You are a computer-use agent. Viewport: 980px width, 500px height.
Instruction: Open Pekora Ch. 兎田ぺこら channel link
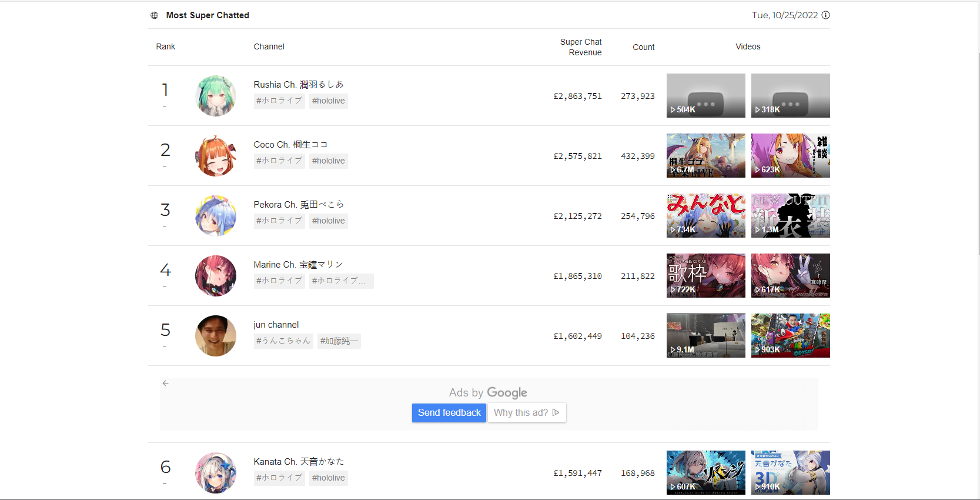(x=299, y=205)
